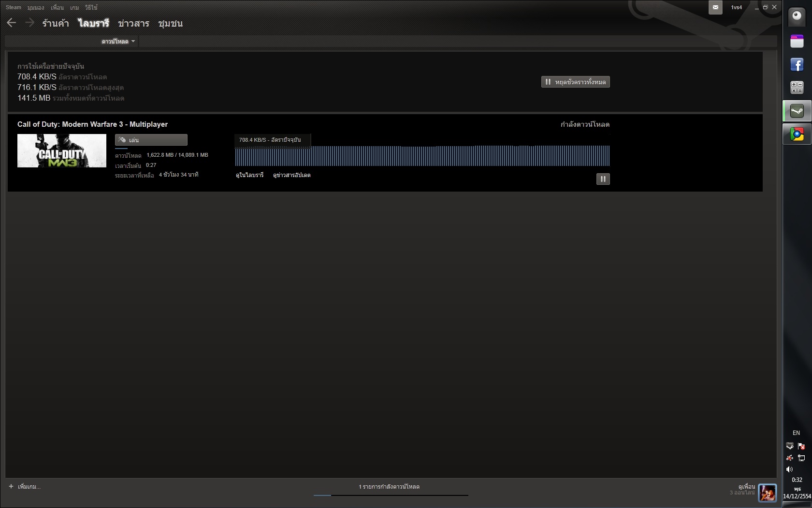Go back with the left arrow
The image size is (812, 508).
pos(12,23)
